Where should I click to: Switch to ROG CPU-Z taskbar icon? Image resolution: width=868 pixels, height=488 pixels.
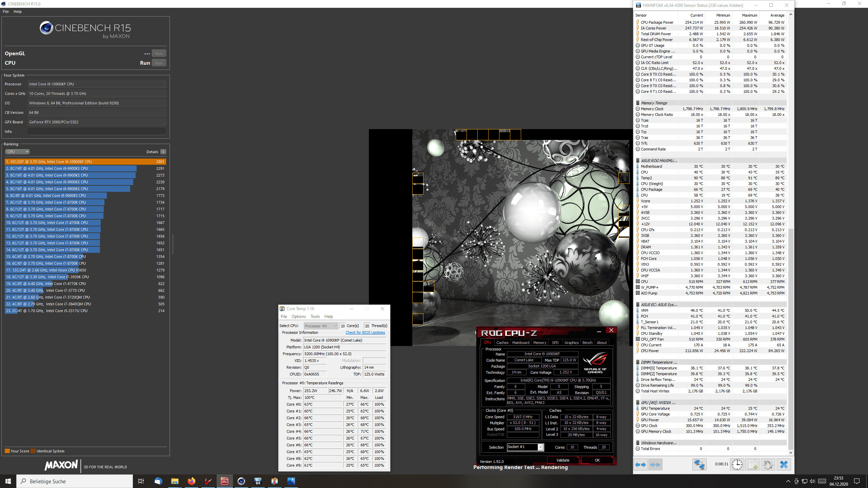224,481
